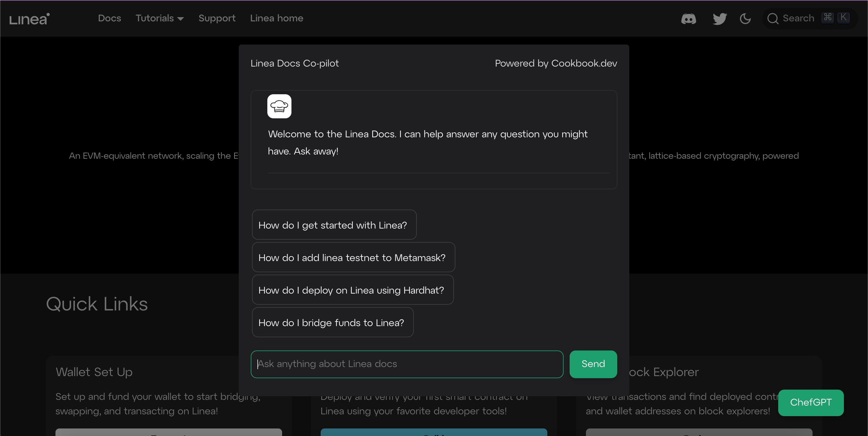This screenshot has height=436, width=868.
Task: Click the Linea logo
Action: [30, 19]
